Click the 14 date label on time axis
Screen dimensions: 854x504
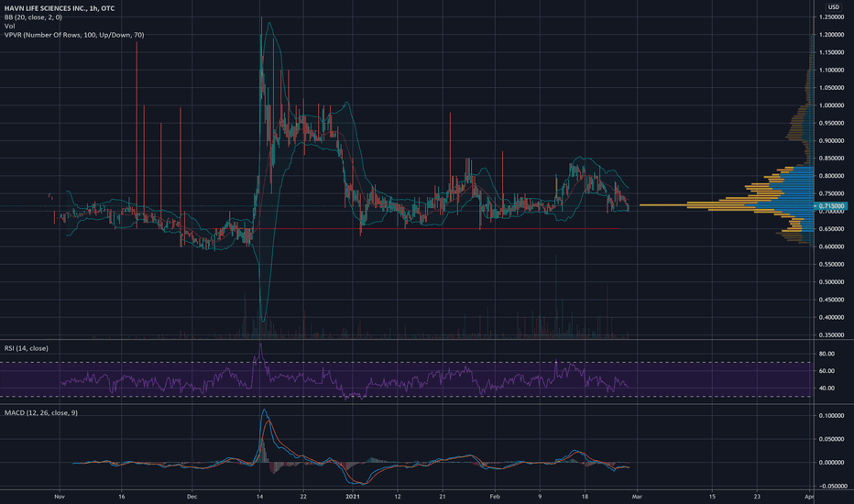tap(260, 497)
